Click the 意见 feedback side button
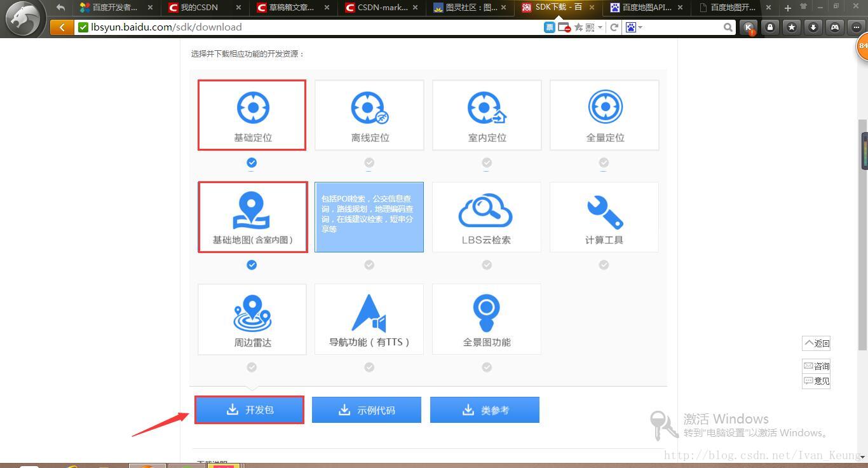The height and width of the screenshot is (468, 868). click(817, 381)
